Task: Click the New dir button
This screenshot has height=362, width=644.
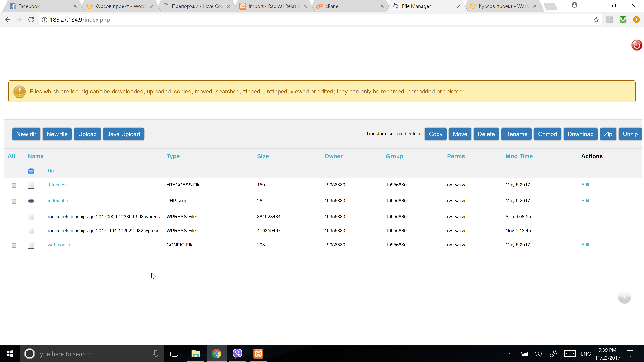Action: pos(26,134)
